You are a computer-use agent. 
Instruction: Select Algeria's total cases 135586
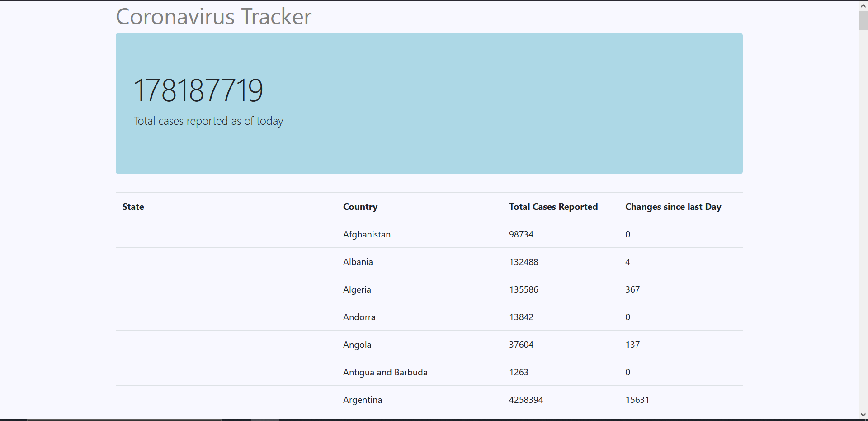[x=524, y=289]
